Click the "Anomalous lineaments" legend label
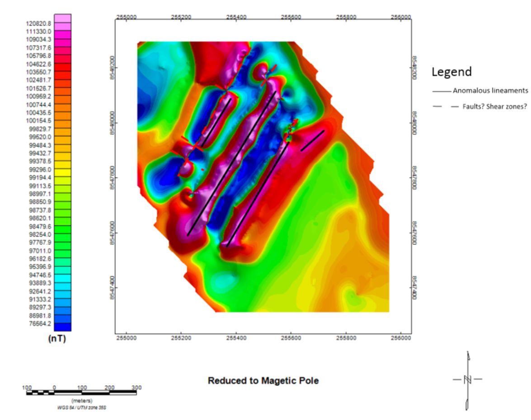The image size is (531, 420). point(490,91)
